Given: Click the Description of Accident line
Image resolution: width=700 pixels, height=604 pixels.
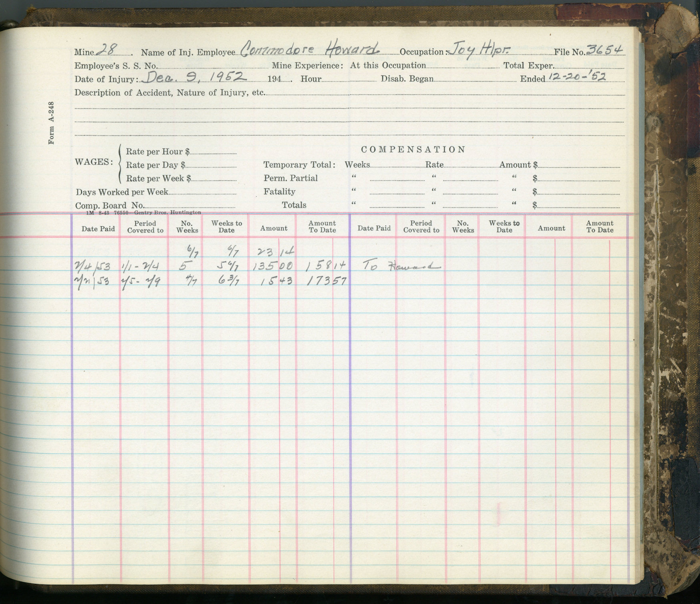Looking at the screenshot, I should tap(444, 93).
